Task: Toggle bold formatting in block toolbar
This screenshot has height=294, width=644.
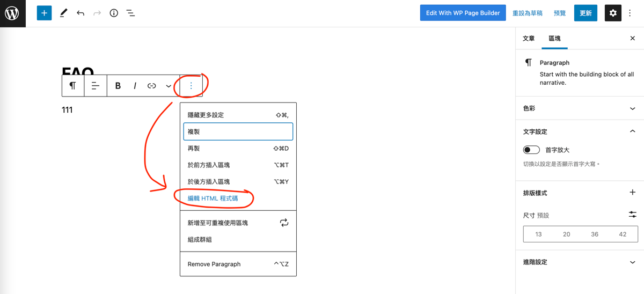Action: coord(118,86)
